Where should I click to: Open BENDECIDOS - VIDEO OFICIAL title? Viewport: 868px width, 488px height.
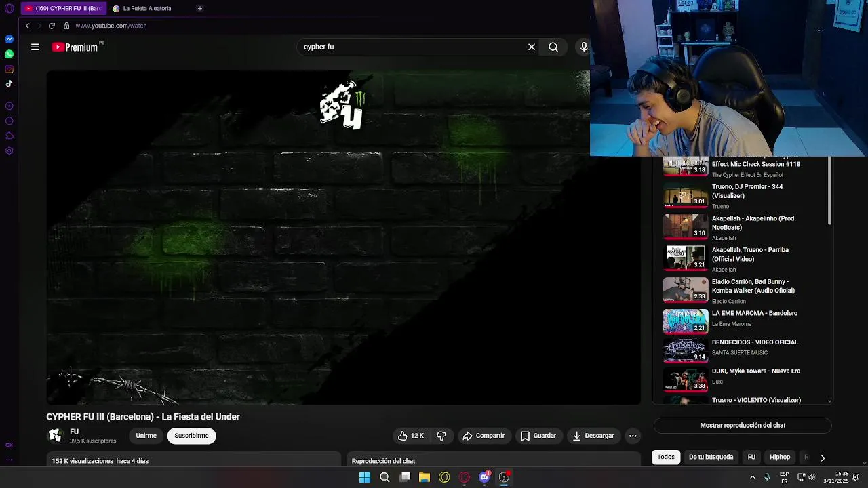755,342
